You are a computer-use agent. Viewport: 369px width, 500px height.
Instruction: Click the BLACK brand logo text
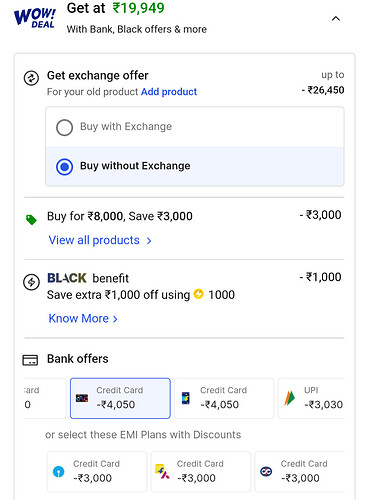point(67,278)
